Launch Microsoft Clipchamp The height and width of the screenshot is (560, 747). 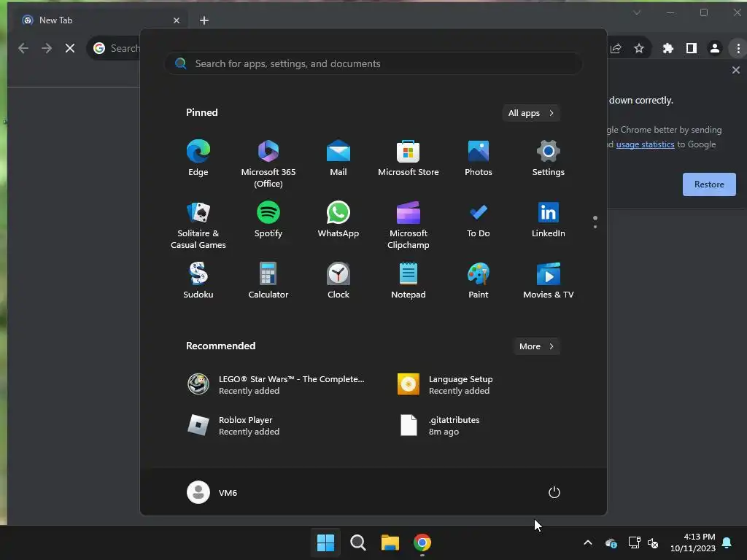[409, 225]
